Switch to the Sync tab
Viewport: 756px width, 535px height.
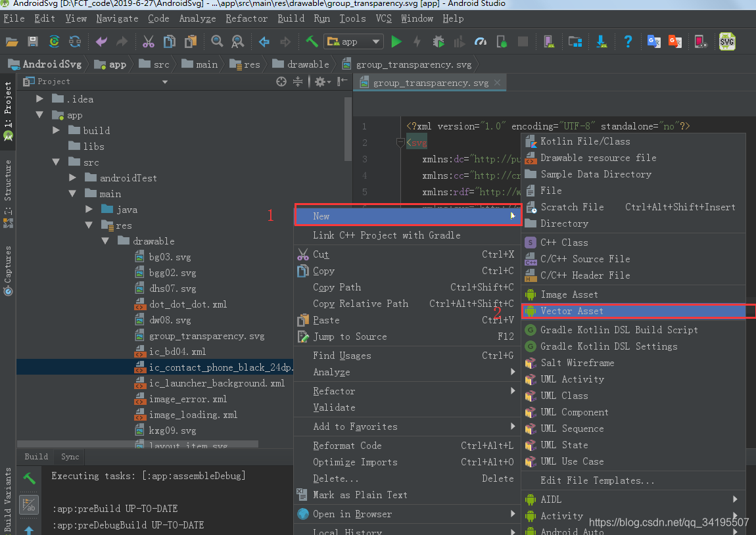pos(70,456)
